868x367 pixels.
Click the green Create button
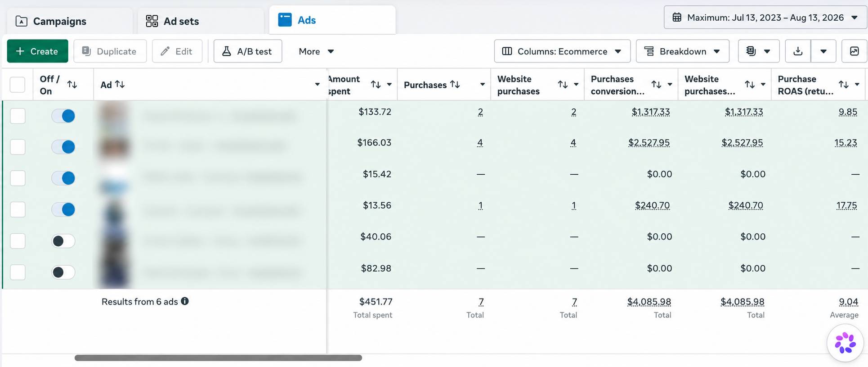click(37, 51)
